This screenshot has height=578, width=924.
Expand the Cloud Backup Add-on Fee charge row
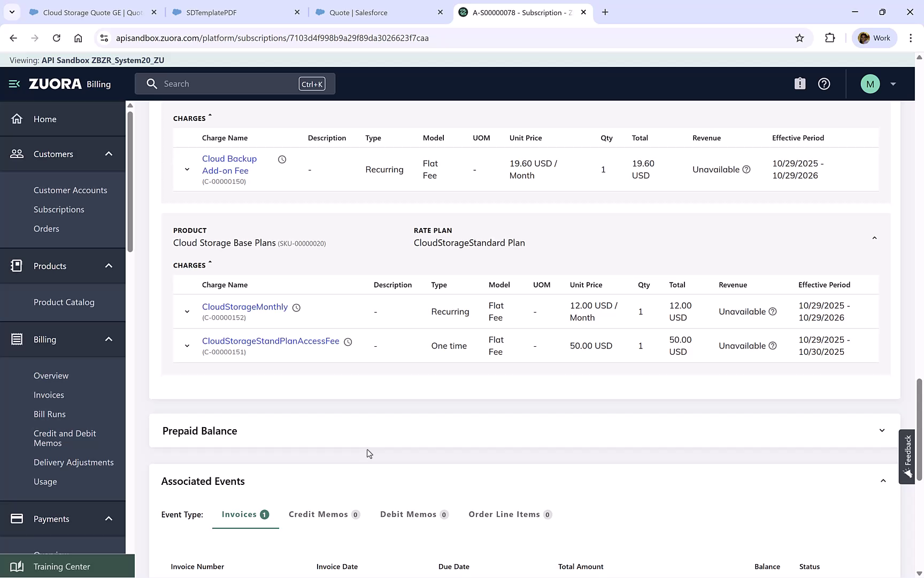(187, 169)
